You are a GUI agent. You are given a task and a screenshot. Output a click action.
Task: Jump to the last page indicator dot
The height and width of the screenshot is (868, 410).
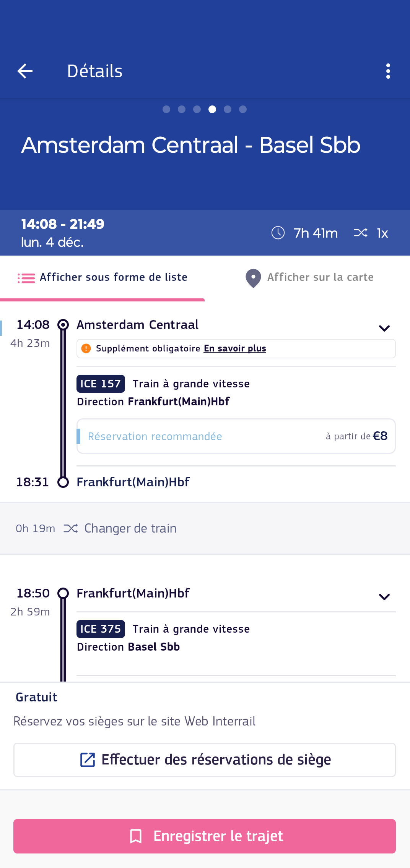coord(243,110)
